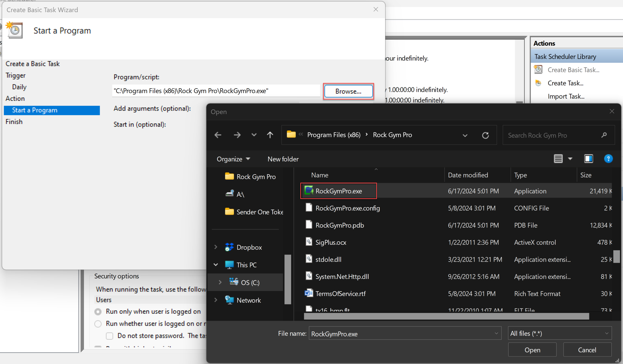The image size is (623, 364).
Task: Open Sender One Toke folder in sidebar
Action: point(254,212)
